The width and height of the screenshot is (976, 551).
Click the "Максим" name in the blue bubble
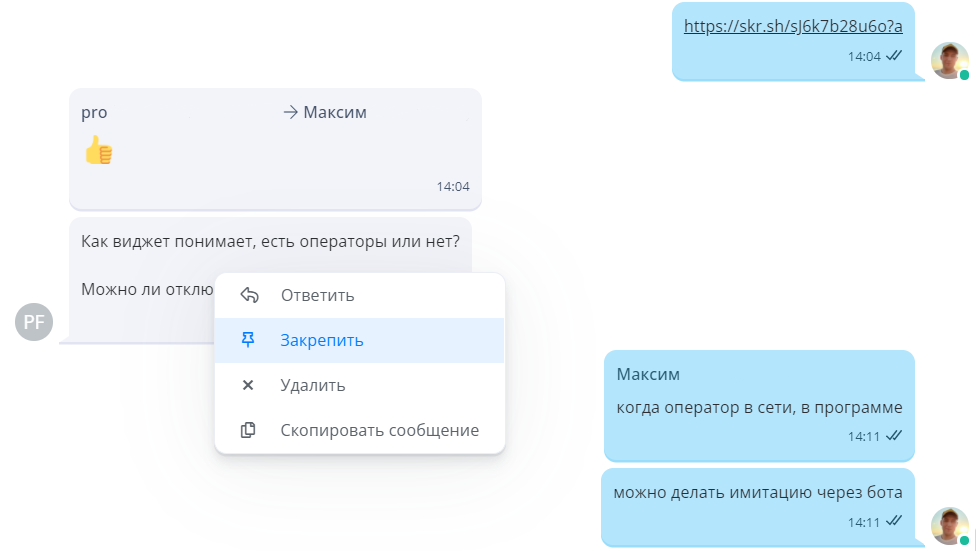[648, 374]
